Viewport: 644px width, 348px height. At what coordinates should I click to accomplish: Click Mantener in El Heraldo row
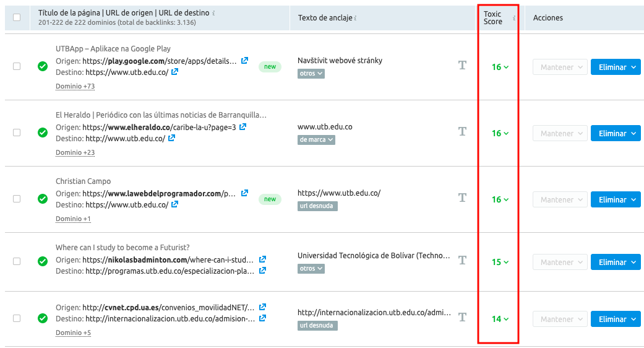pyautogui.click(x=560, y=134)
